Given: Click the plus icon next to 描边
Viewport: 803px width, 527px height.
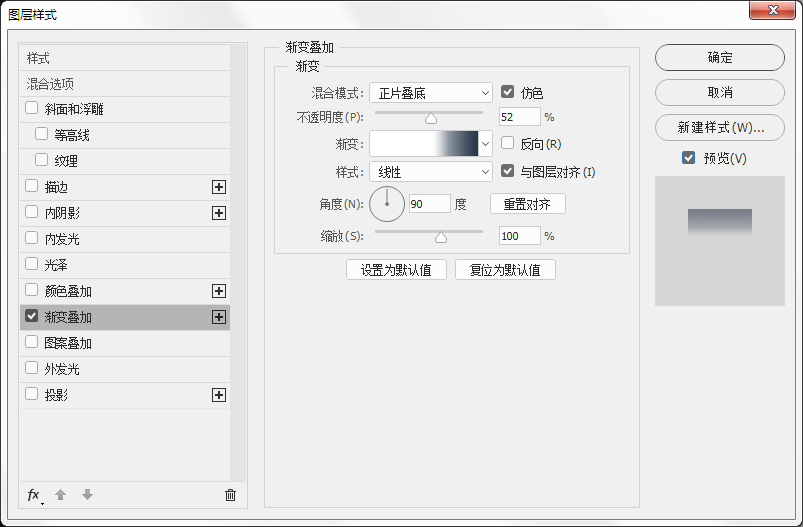Looking at the screenshot, I should click(x=219, y=187).
